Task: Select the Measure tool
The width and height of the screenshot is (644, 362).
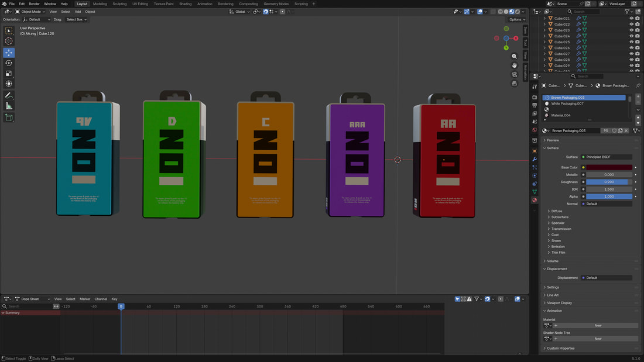Action: tap(9, 106)
